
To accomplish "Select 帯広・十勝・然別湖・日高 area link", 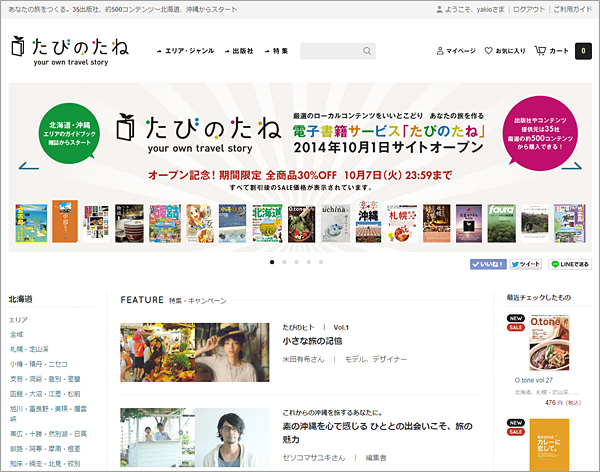I will pos(48,434).
